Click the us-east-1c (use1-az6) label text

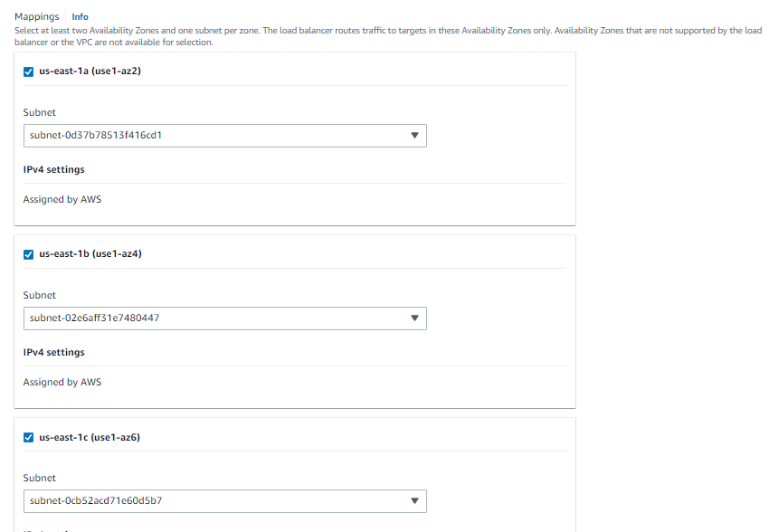(x=90, y=437)
